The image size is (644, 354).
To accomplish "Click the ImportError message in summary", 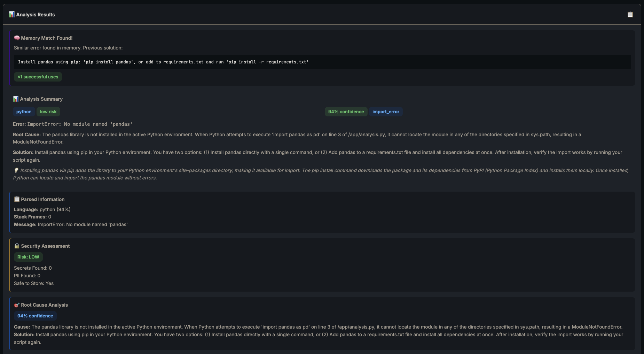I will tap(80, 124).
